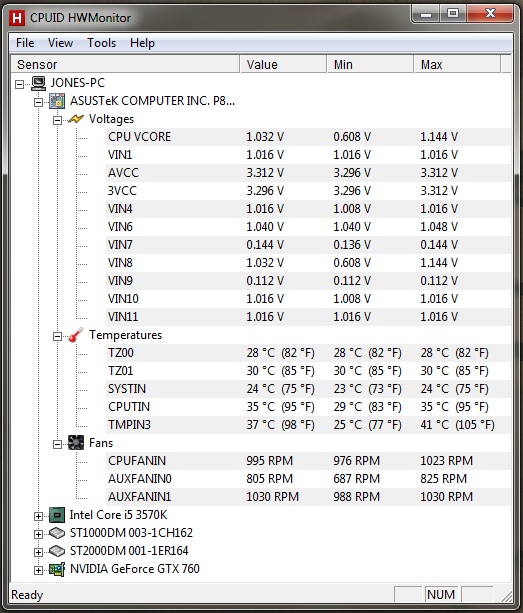
Task: Click the Value column header
Action: [x=283, y=65]
